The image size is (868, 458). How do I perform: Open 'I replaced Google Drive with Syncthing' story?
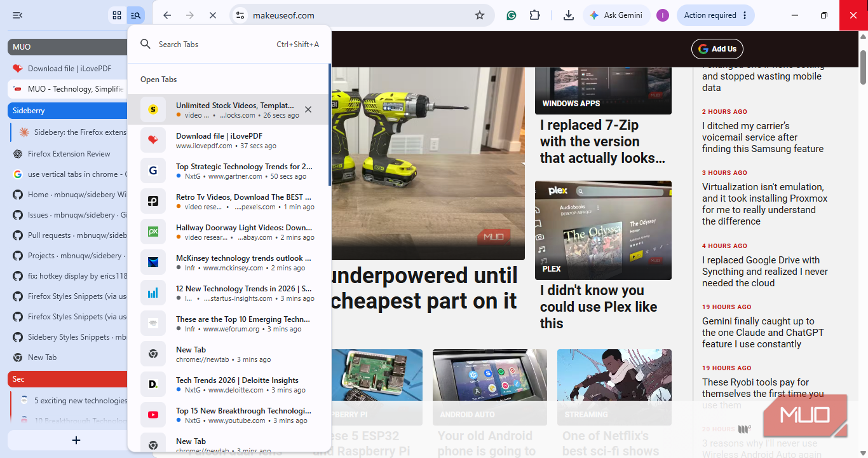(765, 272)
